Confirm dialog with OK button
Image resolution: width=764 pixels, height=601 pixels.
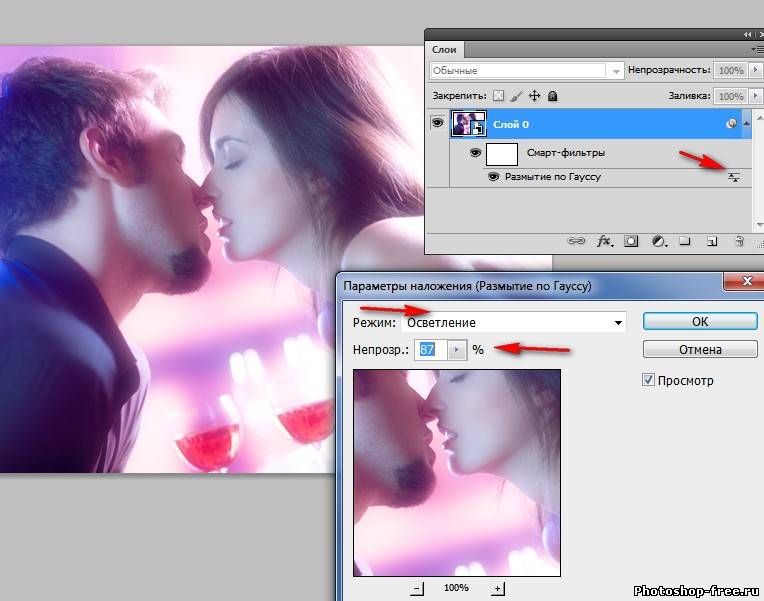699,321
